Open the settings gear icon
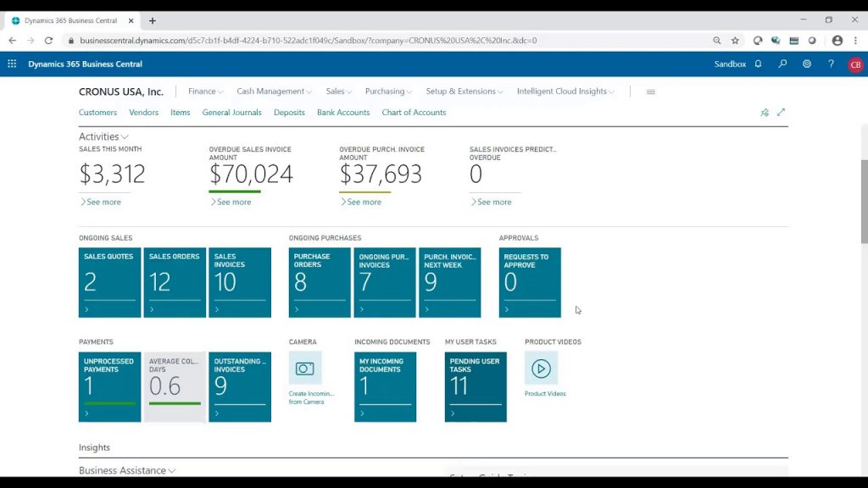This screenshot has width=868, height=488. 807,64
